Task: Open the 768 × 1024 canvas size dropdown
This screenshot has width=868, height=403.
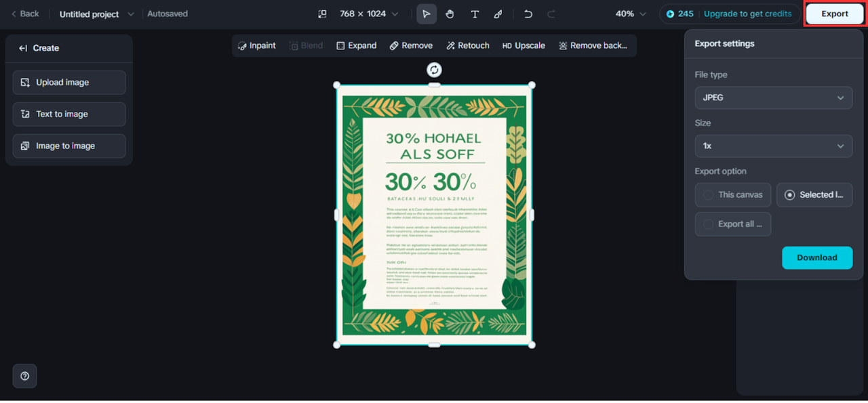Action: [369, 14]
